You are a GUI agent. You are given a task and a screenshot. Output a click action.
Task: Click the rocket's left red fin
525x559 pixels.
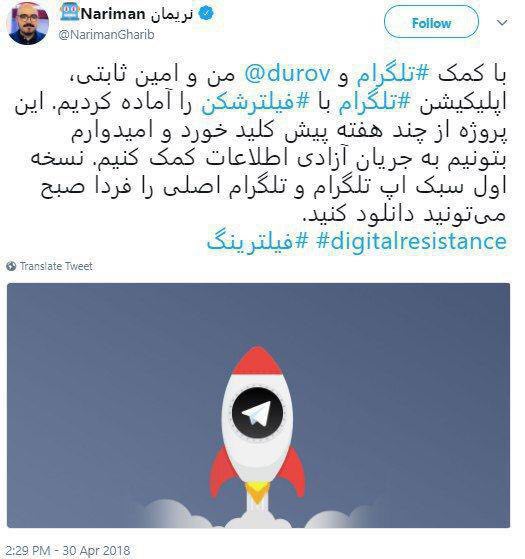coord(221,472)
